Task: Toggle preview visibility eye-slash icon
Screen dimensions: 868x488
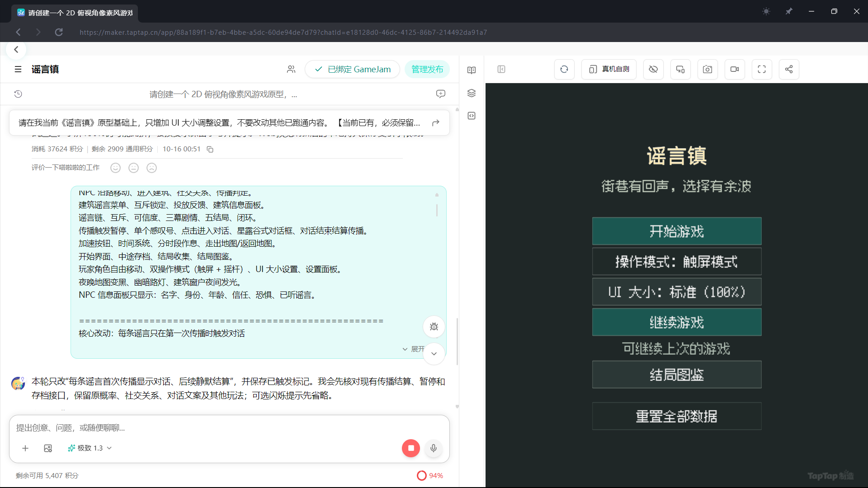Action: (x=653, y=69)
